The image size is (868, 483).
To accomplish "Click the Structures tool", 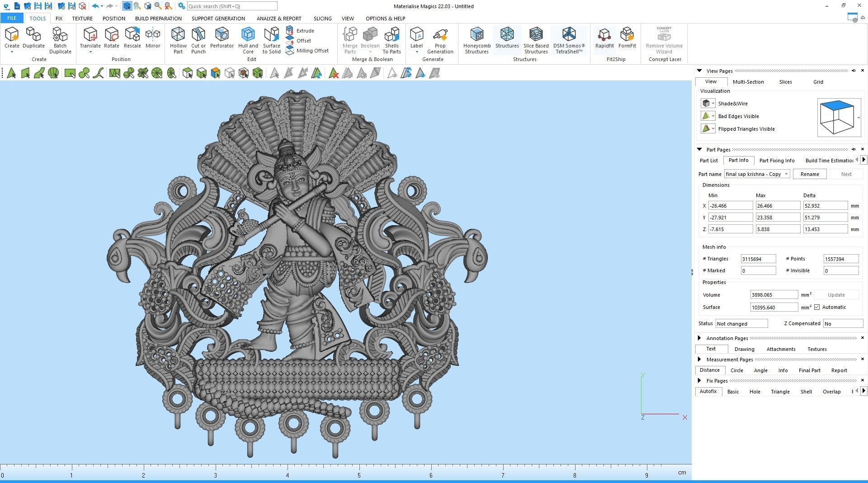I will click(507, 38).
